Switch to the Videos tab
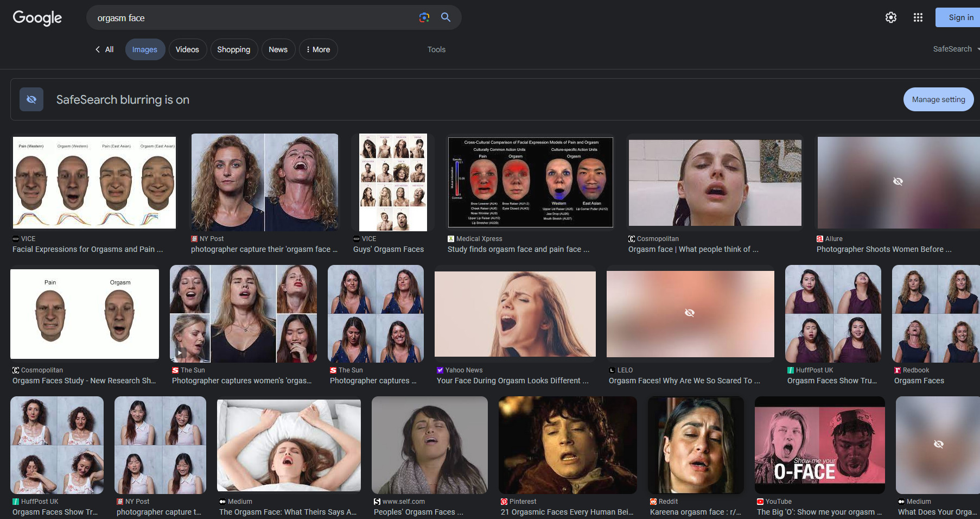980x519 pixels. 187,49
